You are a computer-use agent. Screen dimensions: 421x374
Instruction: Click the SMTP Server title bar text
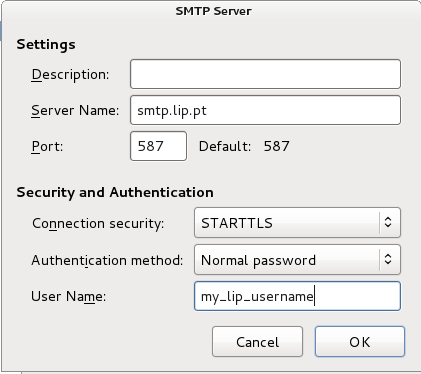[213, 11]
